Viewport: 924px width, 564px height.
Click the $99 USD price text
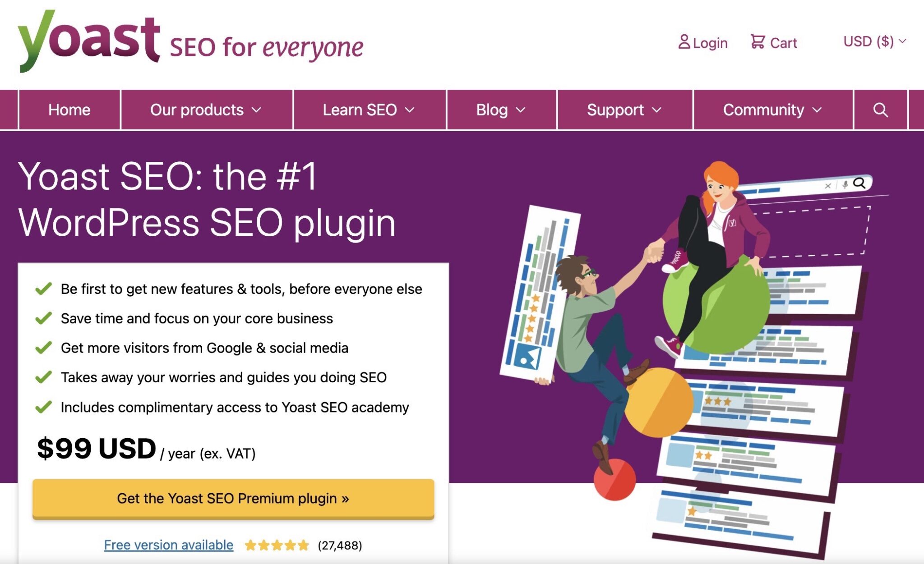tap(96, 449)
